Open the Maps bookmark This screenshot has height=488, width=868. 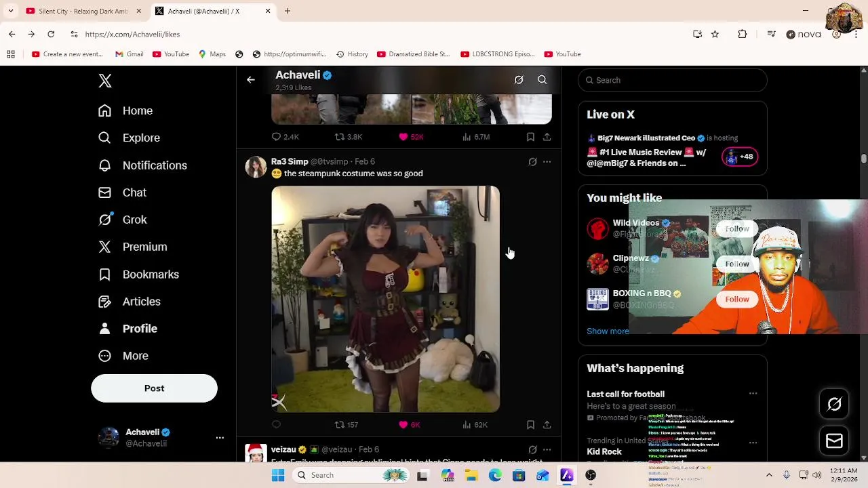[x=212, y=54]
